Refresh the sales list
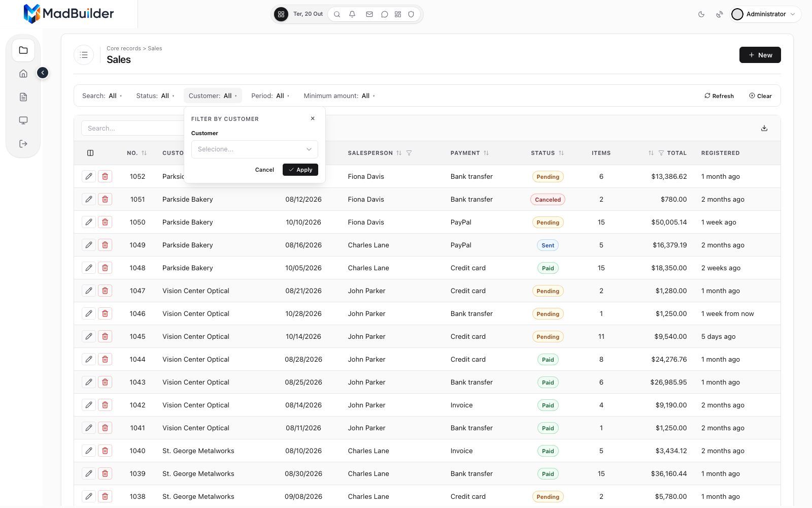The image size is (812, 508). click(719, 96)
